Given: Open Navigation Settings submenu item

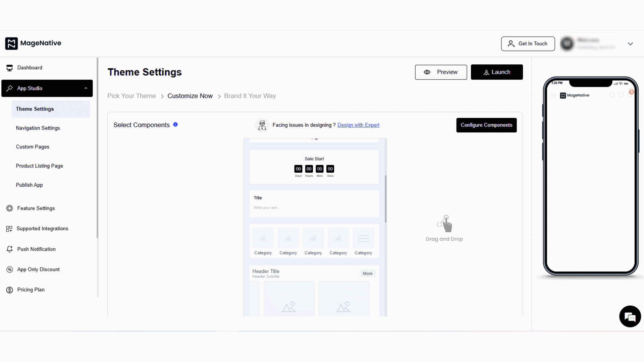Looking at the screenshot, I should coord(38,128).
